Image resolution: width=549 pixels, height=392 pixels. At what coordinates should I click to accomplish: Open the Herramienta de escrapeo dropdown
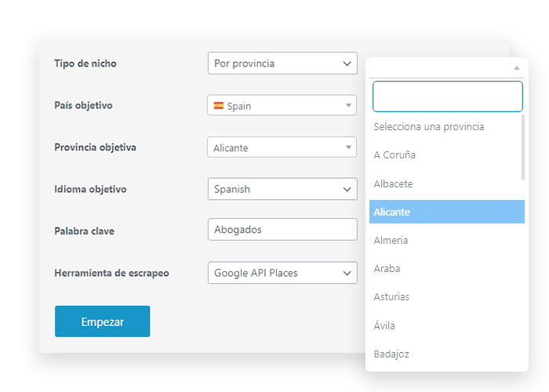(282, 273)
